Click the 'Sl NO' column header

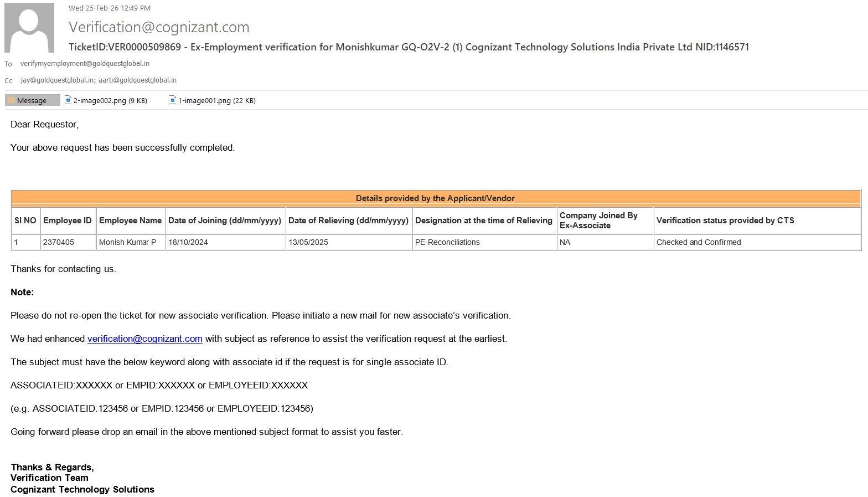(25, 221)
